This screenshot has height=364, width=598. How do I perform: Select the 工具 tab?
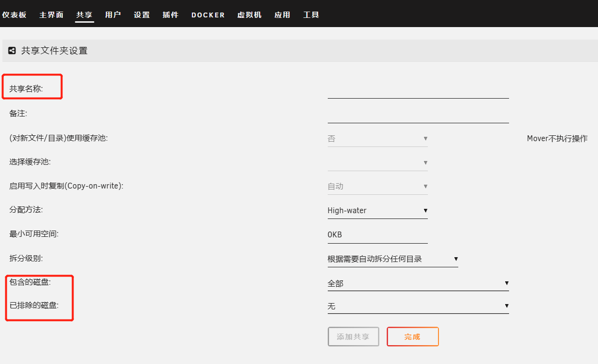(311, 15)
